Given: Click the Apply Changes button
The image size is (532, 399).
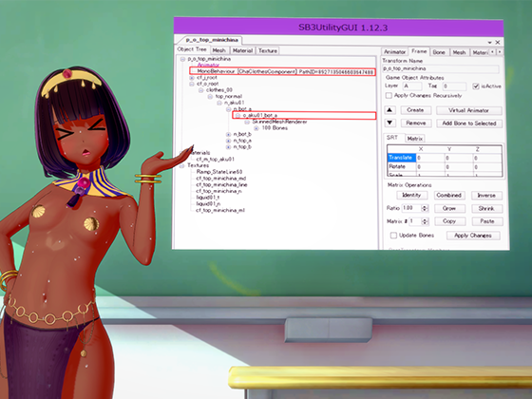Looking at the screenshot, I should 473,236.
